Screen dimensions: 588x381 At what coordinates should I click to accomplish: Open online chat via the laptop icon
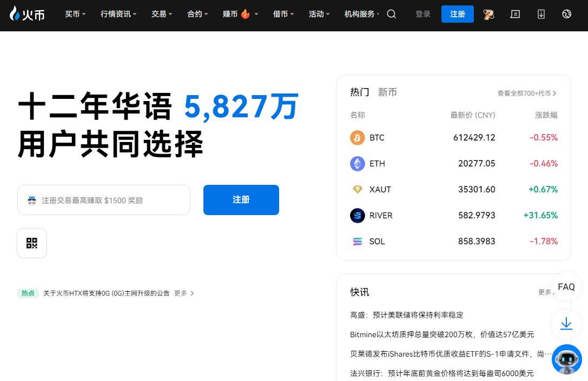[515, 14]
